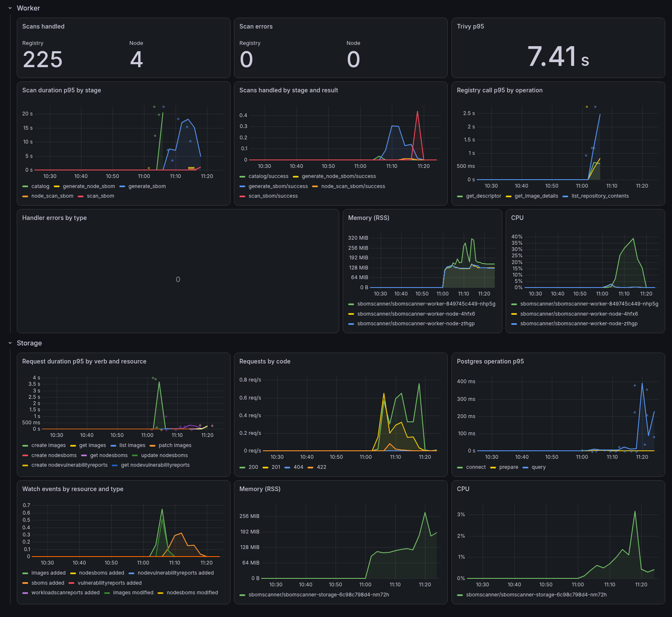Select create images legend entry
Screen dimensions: 672x617
coord(49,445)
